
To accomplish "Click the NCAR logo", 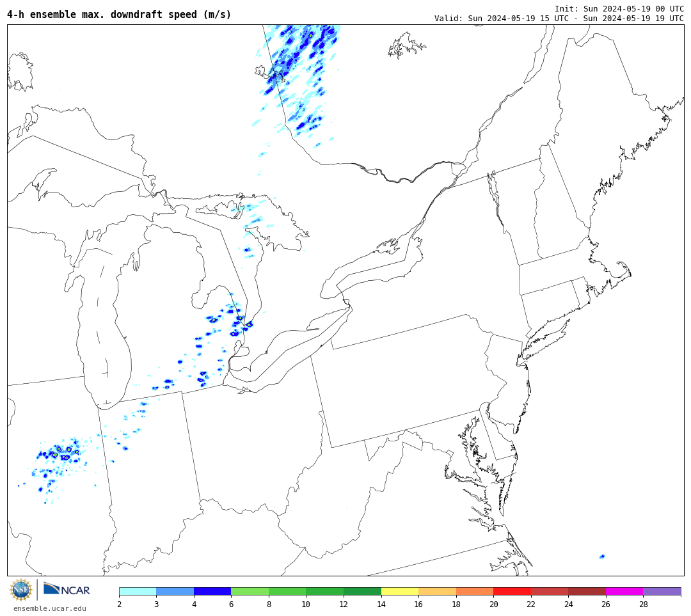I will click(67, 590).
